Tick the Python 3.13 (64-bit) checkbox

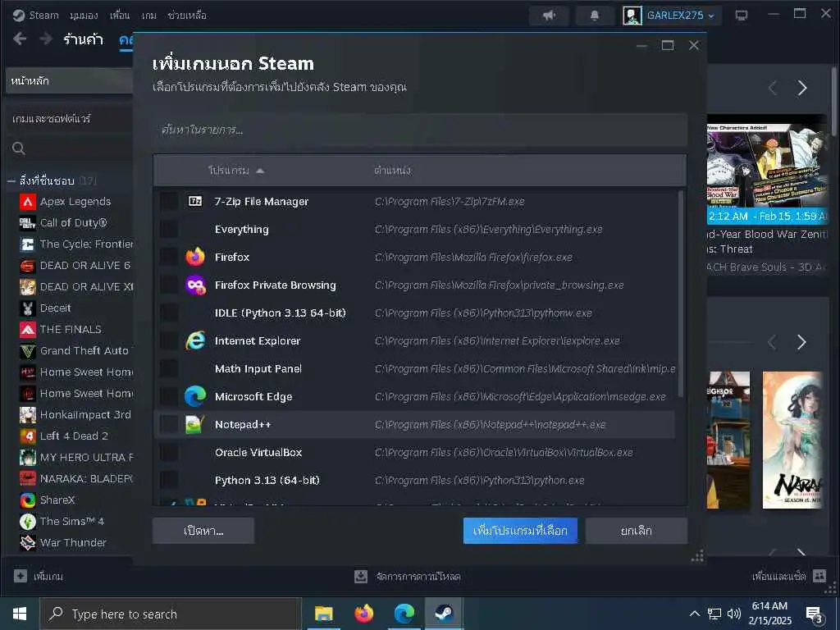pos(169,480)
